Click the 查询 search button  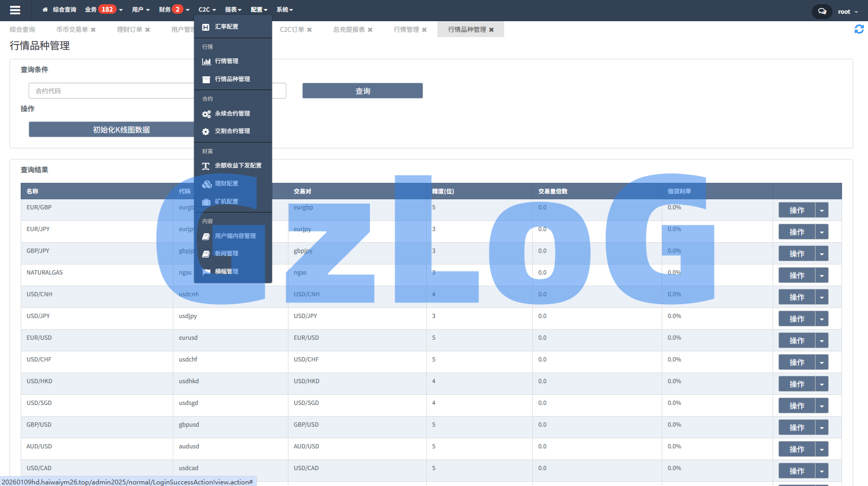pos(362,91)
